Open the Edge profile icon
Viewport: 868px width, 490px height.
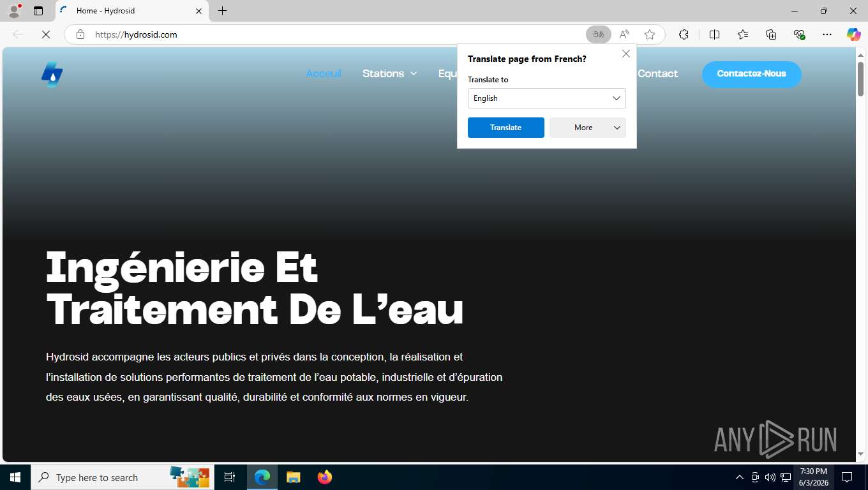coord(13,11)
